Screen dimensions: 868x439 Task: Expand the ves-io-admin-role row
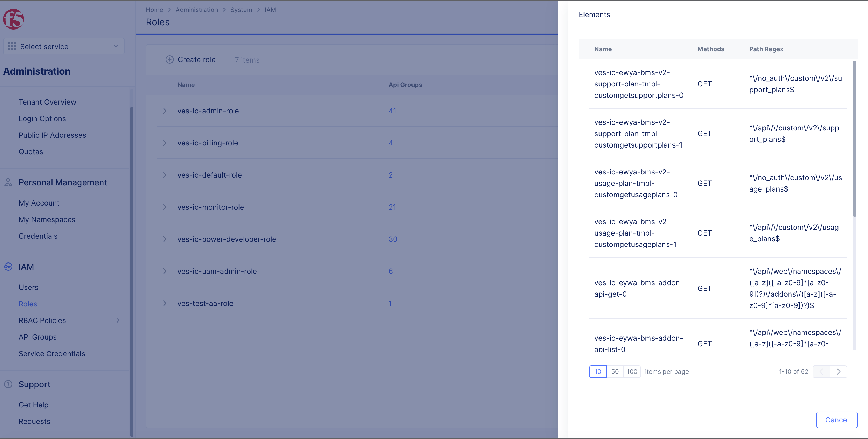pyautogui.click(x=164, y=111)
